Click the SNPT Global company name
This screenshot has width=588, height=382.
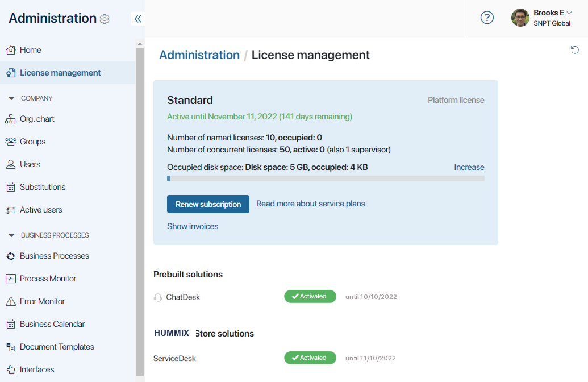pos(552,23)
